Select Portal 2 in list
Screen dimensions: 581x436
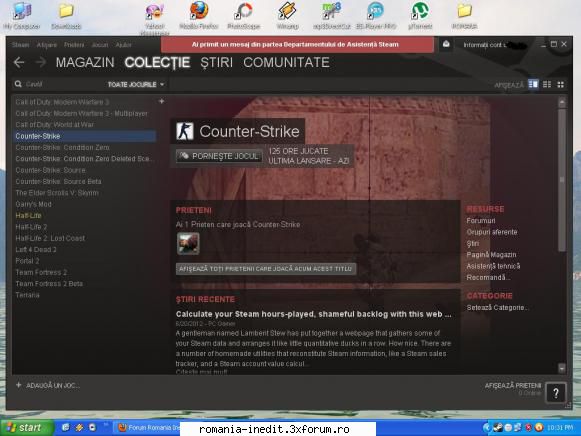[27, 261]
